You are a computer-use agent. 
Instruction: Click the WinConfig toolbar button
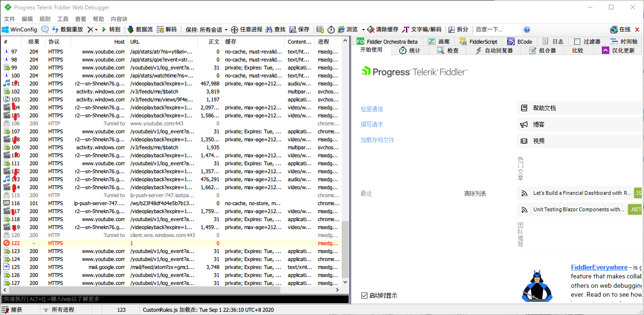click(19, 29)
